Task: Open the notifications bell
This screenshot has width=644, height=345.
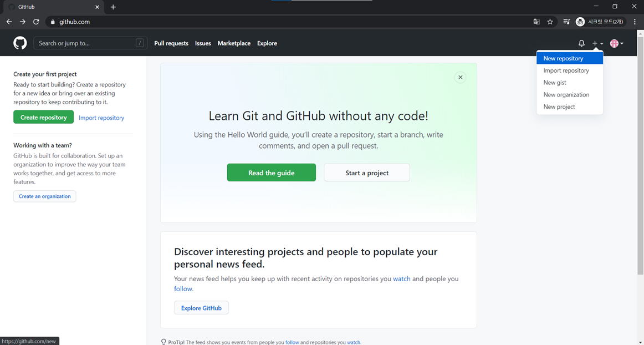Action: pyautogui.click(x=581, y=43)
